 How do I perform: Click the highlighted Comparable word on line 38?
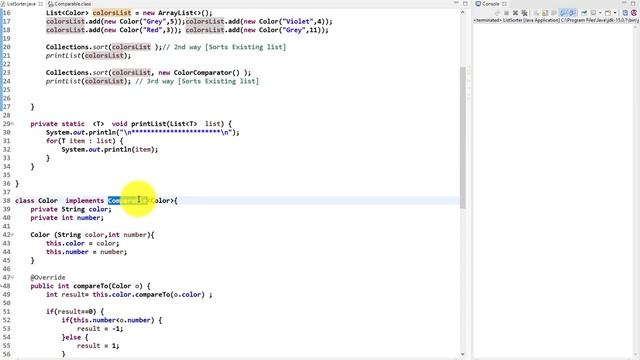127,200
